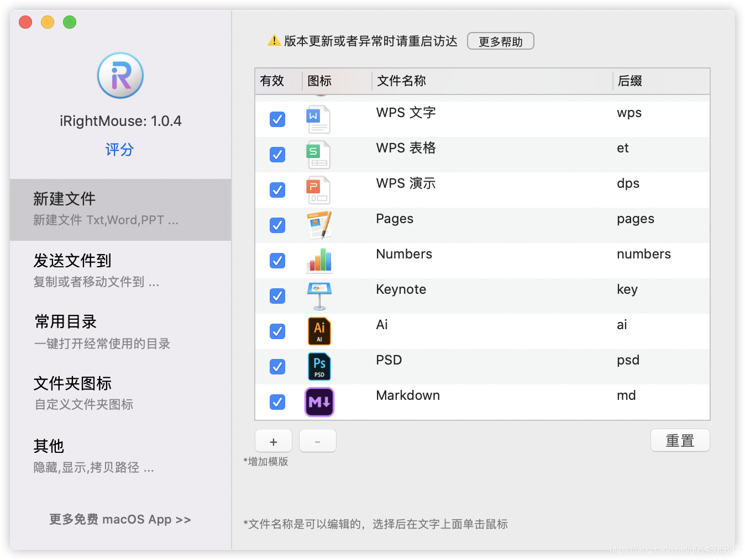The width and height of the screenshot is (745, 560).
Task: Click the Numbers chart icon
Action: (319, 260)
